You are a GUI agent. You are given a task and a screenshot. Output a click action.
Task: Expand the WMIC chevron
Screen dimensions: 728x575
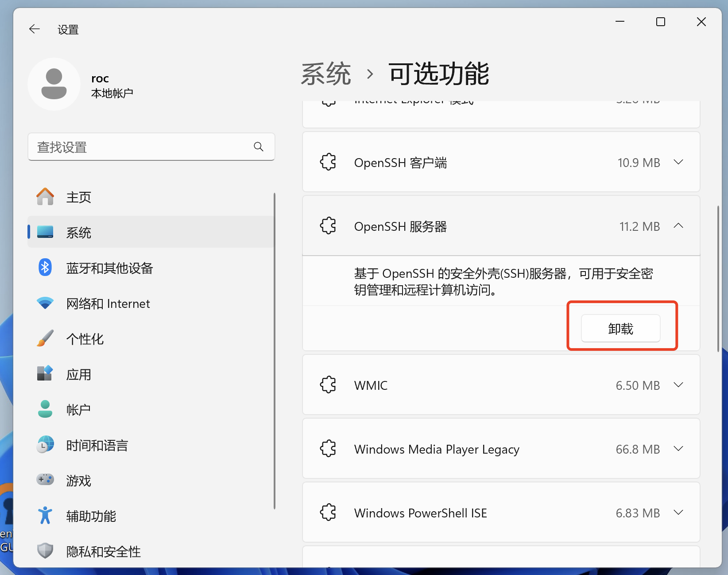coord(678,385)
